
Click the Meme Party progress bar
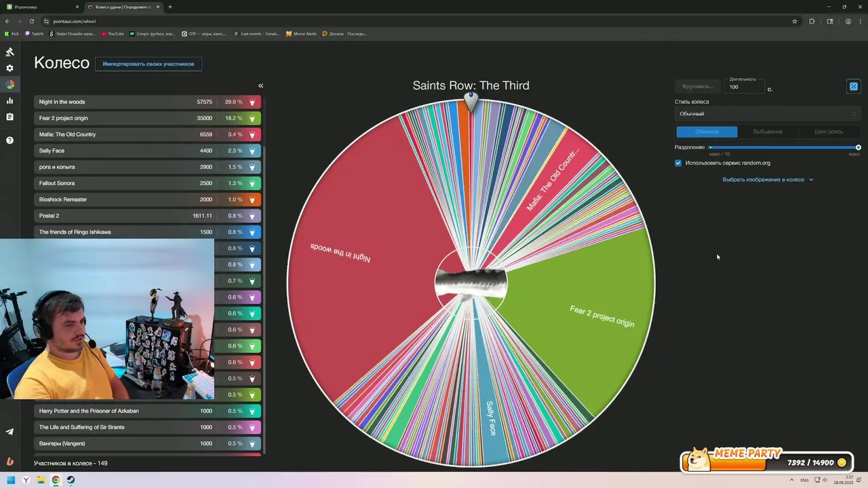766,462
